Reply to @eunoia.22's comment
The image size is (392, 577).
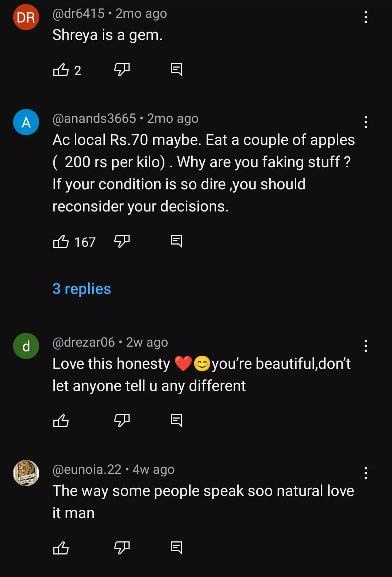click(x=176, y=547)
